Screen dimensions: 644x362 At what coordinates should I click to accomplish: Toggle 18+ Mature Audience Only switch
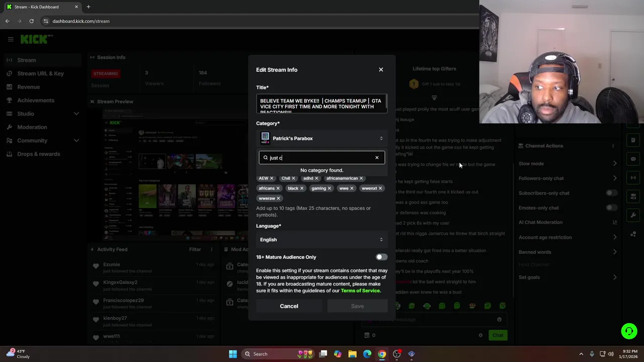381,257
